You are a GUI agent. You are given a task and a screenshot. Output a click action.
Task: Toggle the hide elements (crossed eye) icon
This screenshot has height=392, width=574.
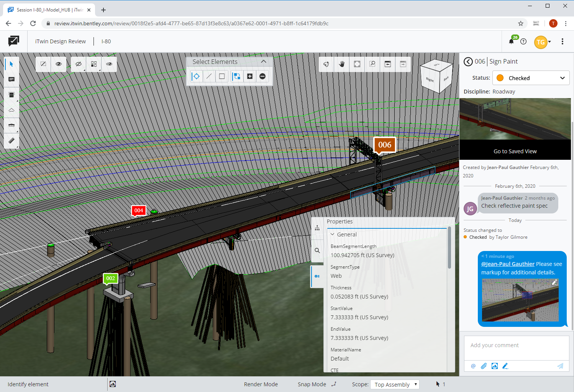[x=79, y=64]
